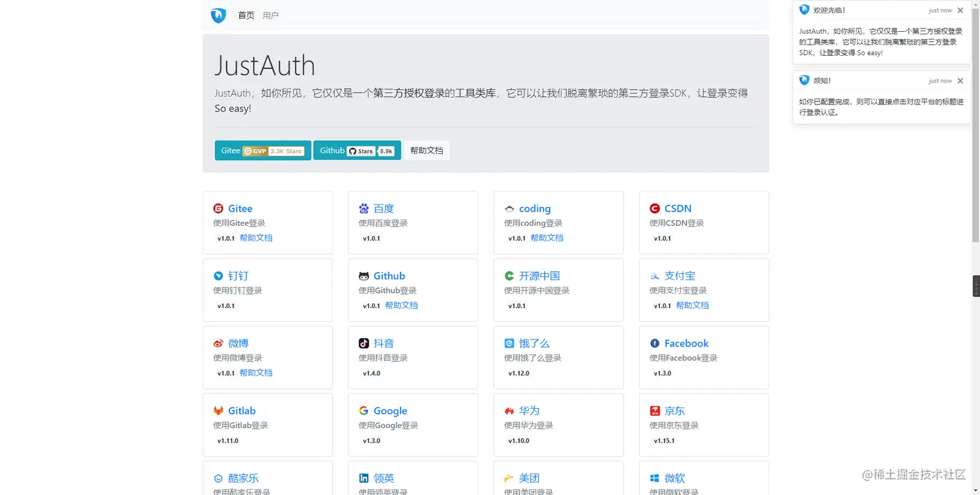980x495 pixels.
Task: Click the 华为 flower icon
Action: coord(509,411)
